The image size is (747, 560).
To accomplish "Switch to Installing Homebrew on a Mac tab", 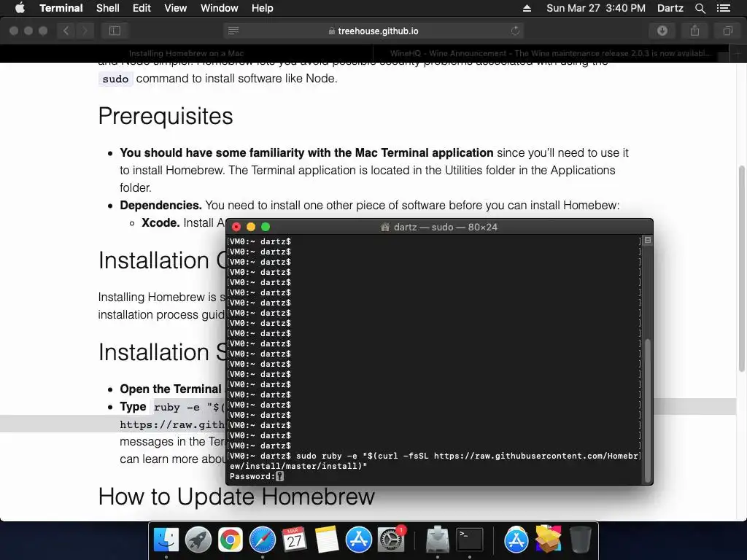I will (186, 53).
